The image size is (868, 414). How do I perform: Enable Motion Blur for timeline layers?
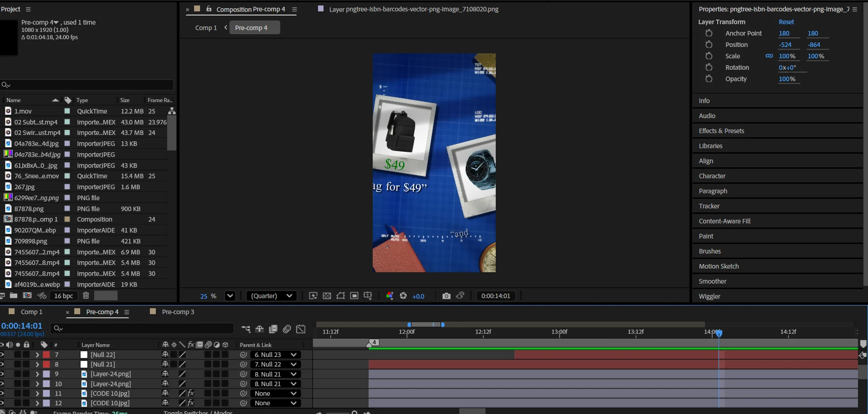[287, 329]
